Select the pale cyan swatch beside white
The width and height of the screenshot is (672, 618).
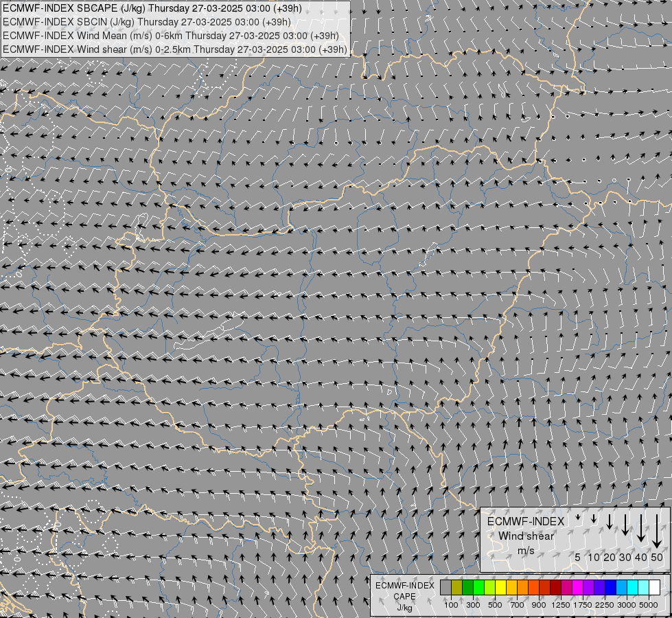(644, 587)
